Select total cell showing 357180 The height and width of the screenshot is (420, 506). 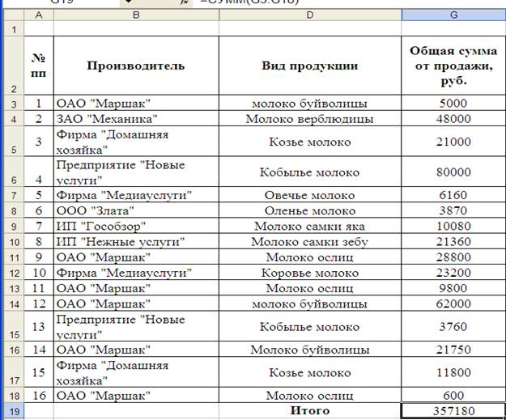tap(453, 411)
